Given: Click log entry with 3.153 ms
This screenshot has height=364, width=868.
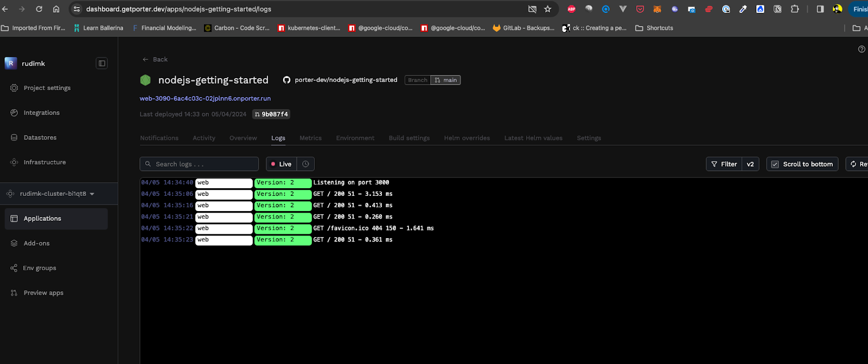Looking at the screenshot, I should [353, 194].
